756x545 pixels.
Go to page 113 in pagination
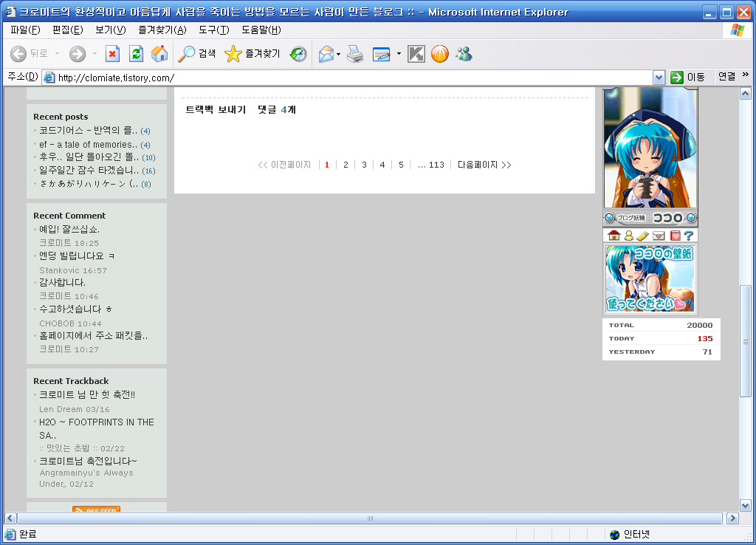[x=436, y=165]
